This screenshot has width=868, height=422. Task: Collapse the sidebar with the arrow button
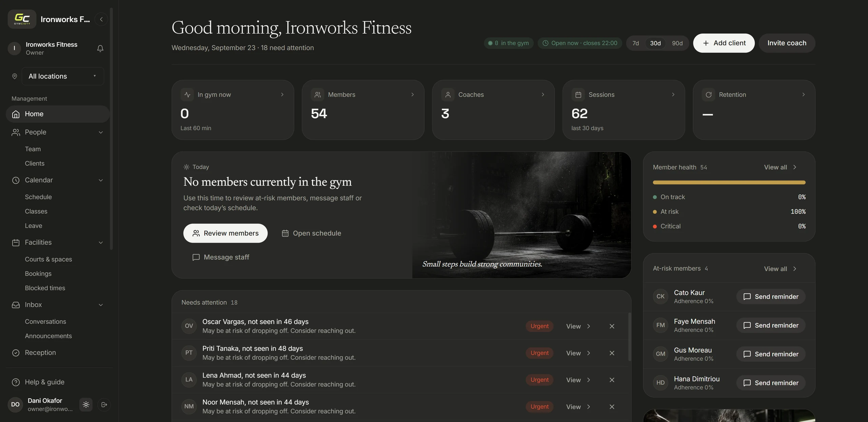click(101, 19)
